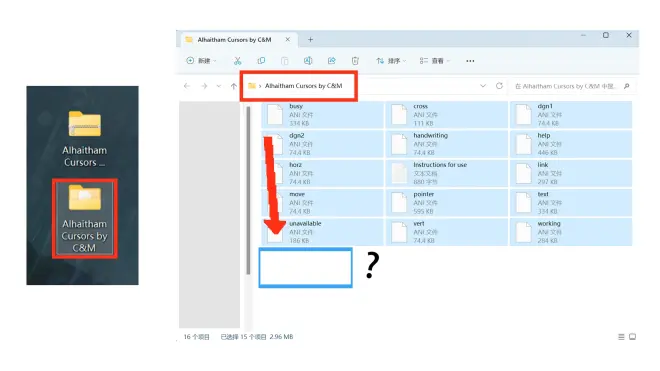
Task: Select the pointer ANI file
Action: 447,203
